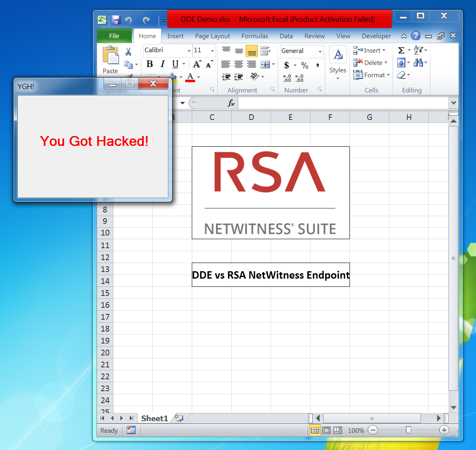Switch to Formulas tab

coord(255,36)
